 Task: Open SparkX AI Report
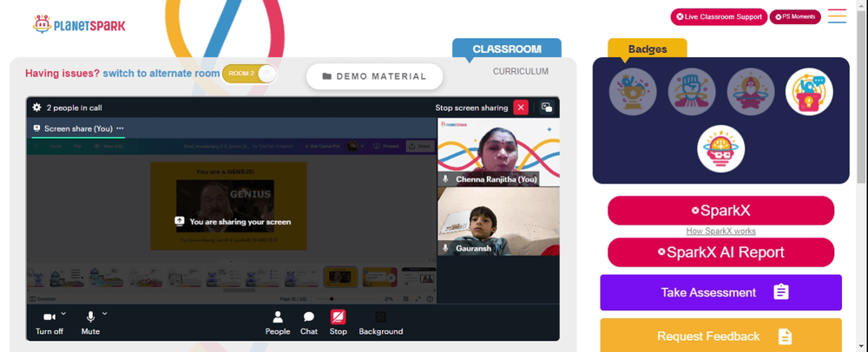pyautogui.click(x=720, y=252)
